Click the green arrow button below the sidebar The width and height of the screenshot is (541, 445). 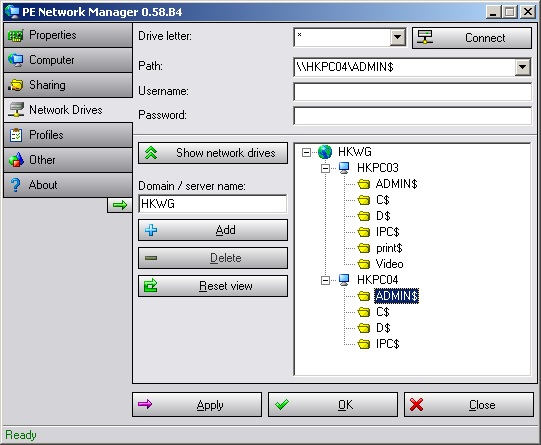coord(120,206)
